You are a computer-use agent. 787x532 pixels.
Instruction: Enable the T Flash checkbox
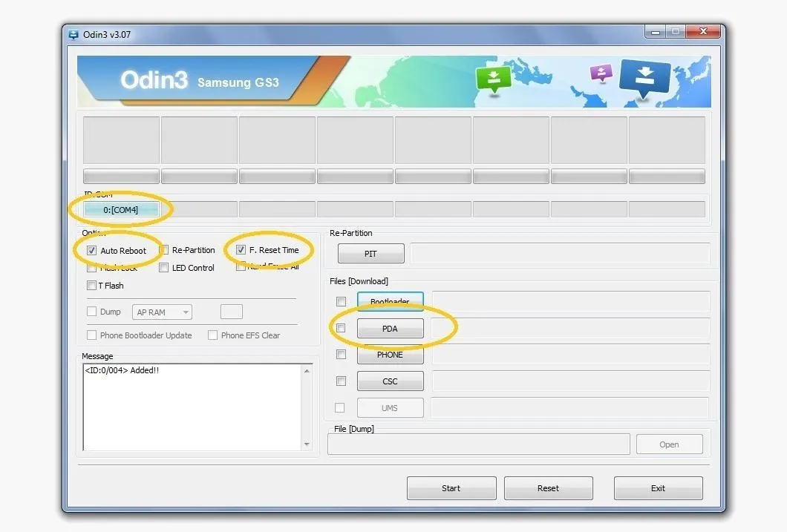coord(91,286)
